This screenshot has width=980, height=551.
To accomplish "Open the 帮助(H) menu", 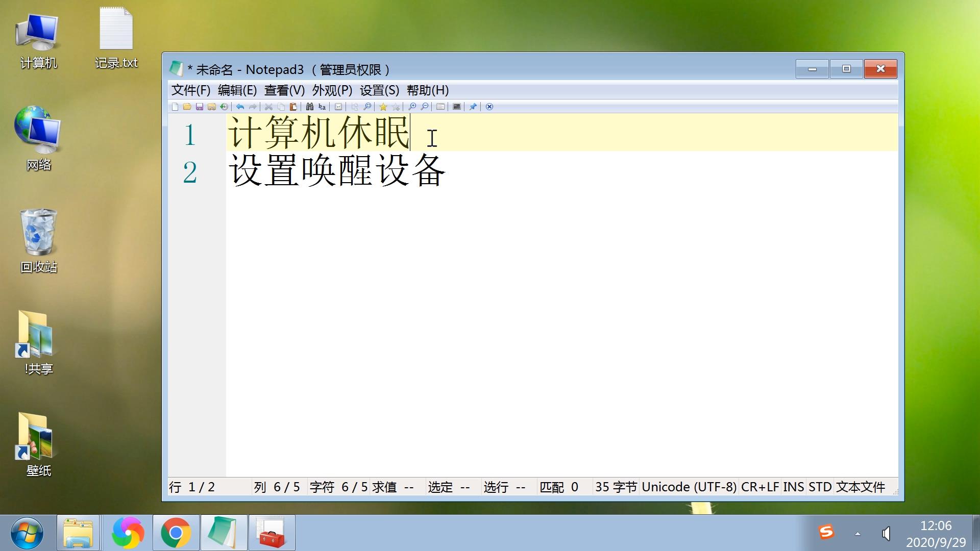I will (428, 90).
